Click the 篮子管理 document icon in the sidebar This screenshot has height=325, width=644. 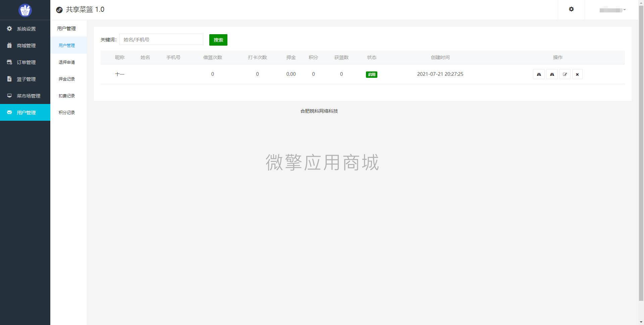(x=9, y=79)
